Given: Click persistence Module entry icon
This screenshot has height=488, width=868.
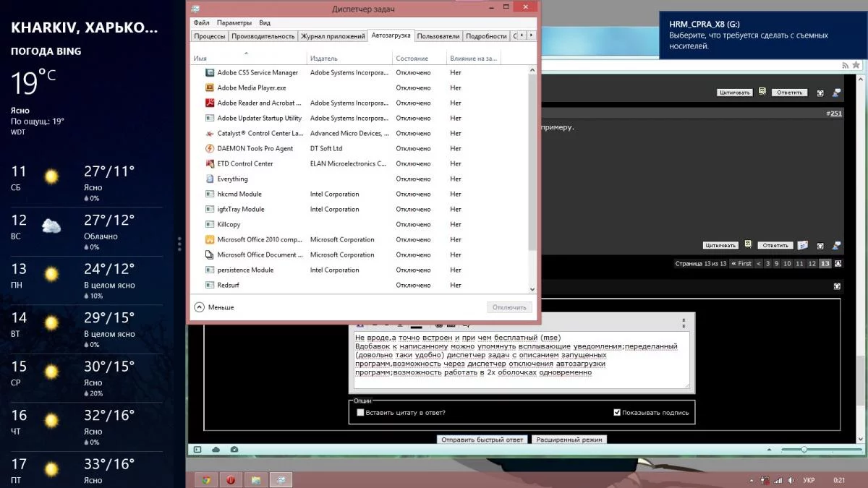Looking at the screenshot, I should (210, 270).
